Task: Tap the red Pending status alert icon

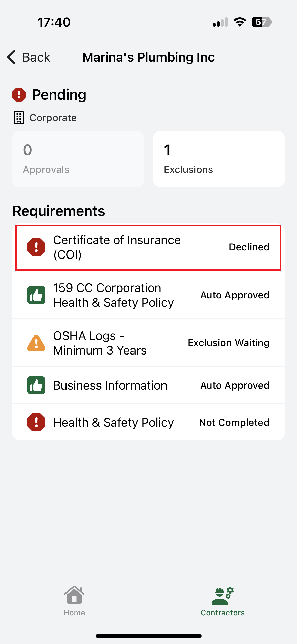Action: (x=19, y=95)
